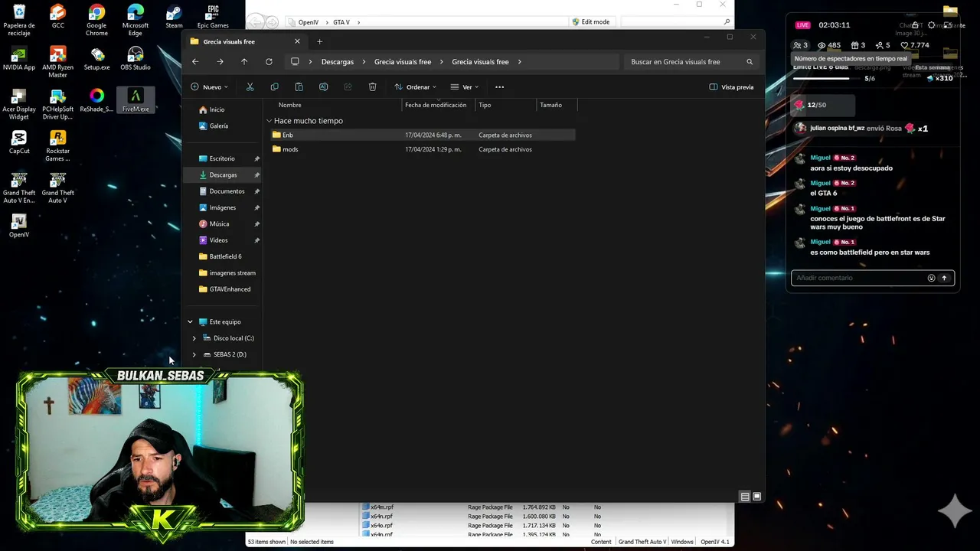980x551 pixels.
Task: Select the Epic Games desktop icon
Action: 213,17
